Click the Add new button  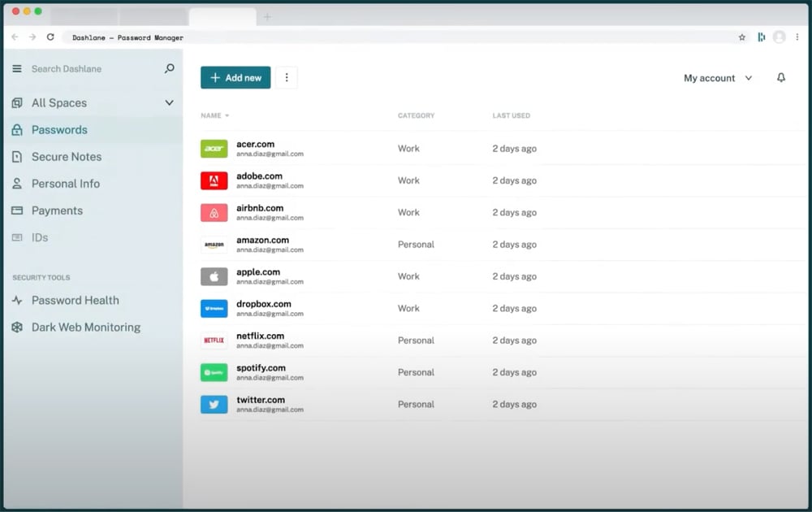click(235, 78)
